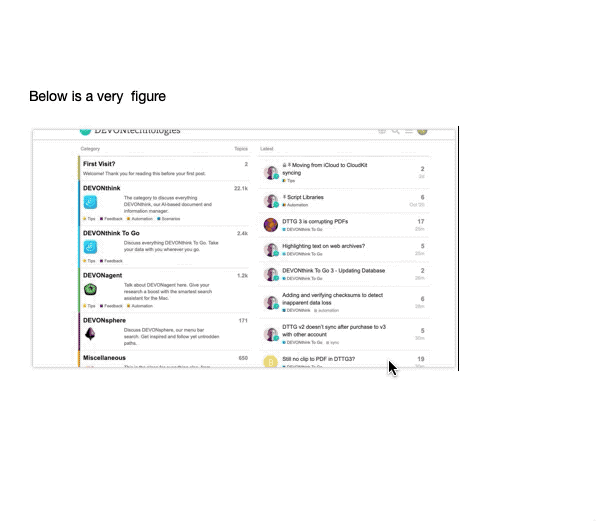This screenshot has height=521, width=596.
Task: Click the user profile avatar in header
Action: coord(422,131)
